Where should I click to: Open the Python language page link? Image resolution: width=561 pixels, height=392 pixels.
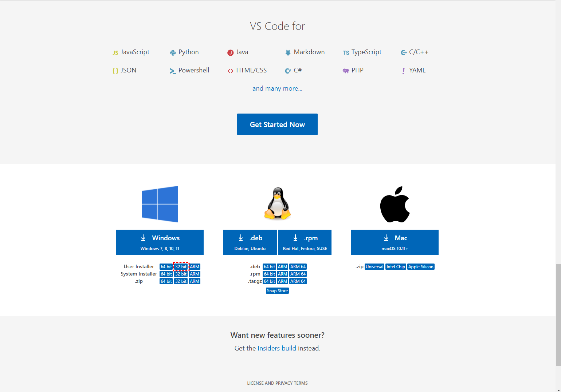pyautogui.click(x=188, y=52)
